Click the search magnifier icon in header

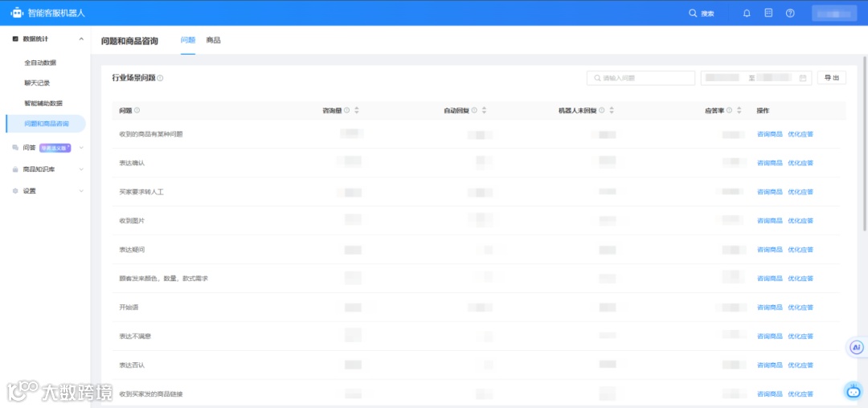(693, 14)
